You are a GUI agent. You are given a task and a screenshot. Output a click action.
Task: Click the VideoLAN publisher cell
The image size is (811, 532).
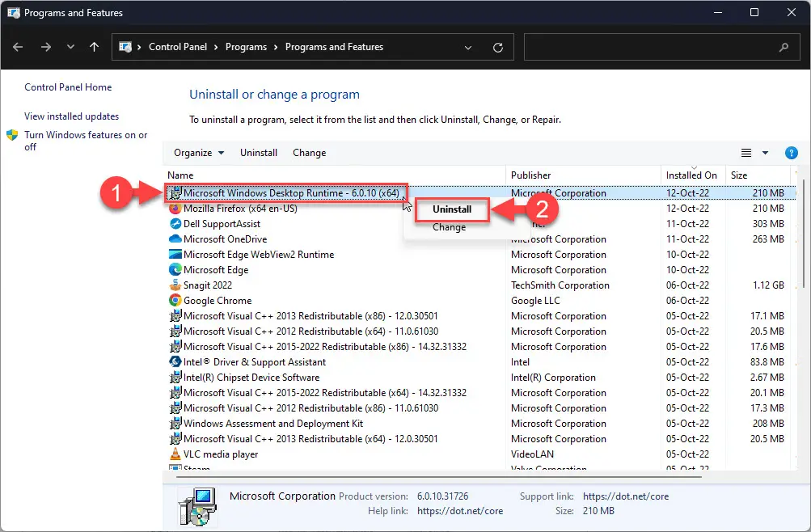[532, 454]
